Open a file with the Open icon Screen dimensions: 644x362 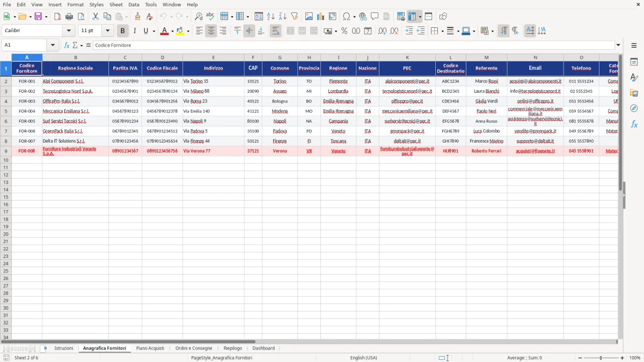[21, 17]
